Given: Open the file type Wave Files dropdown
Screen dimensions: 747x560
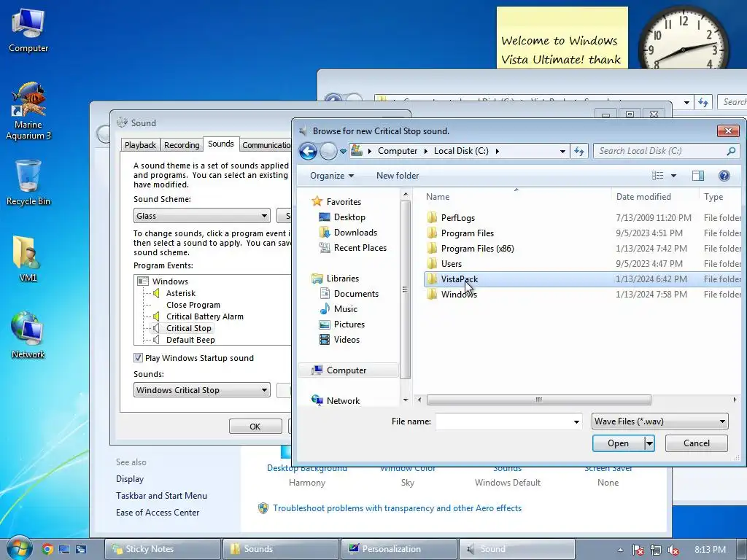Looking at the screenshot, I should (x=659, y=421).
